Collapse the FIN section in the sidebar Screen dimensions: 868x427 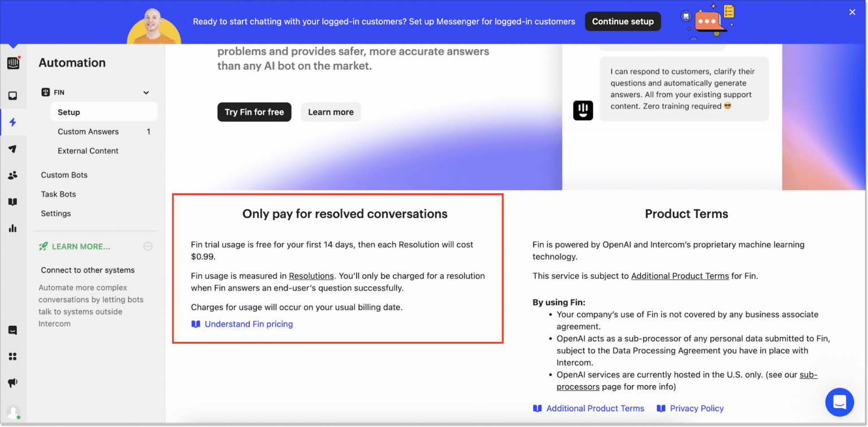pos(146,92)
